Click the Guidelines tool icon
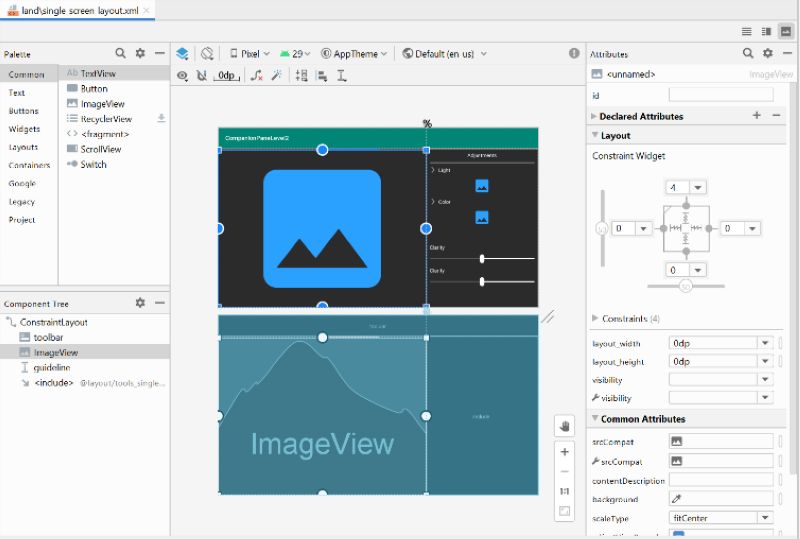The width and height of the screenshot is (800, 539). coord(342,76)
